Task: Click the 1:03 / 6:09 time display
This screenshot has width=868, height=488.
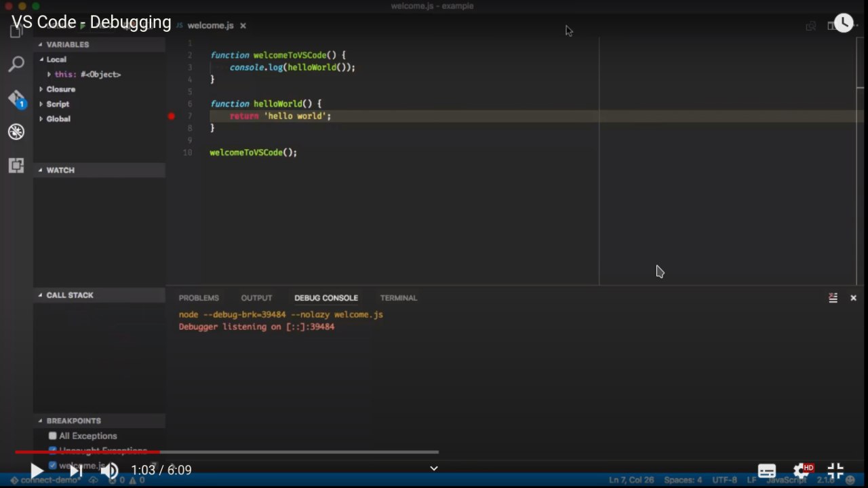Action: (x=161, y=470)
